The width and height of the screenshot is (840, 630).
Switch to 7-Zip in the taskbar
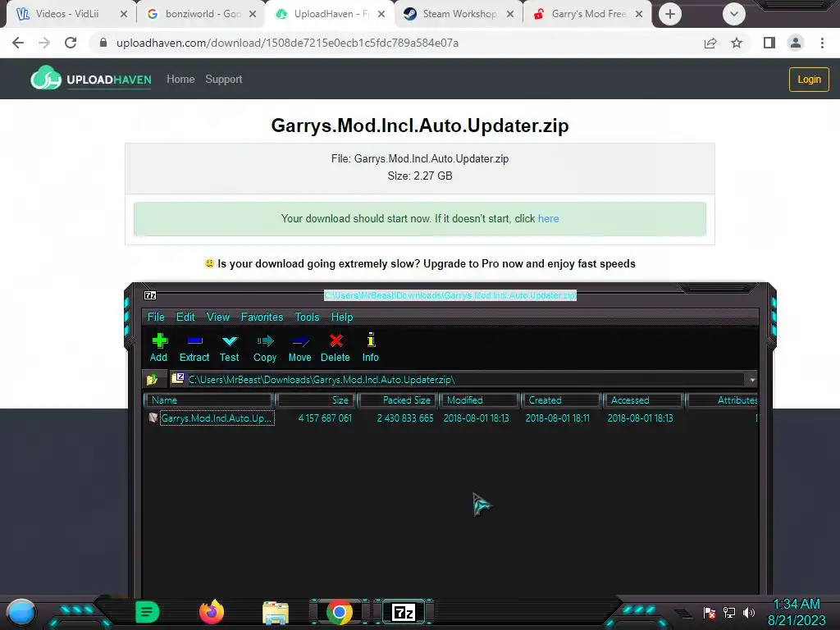[404, 612]
